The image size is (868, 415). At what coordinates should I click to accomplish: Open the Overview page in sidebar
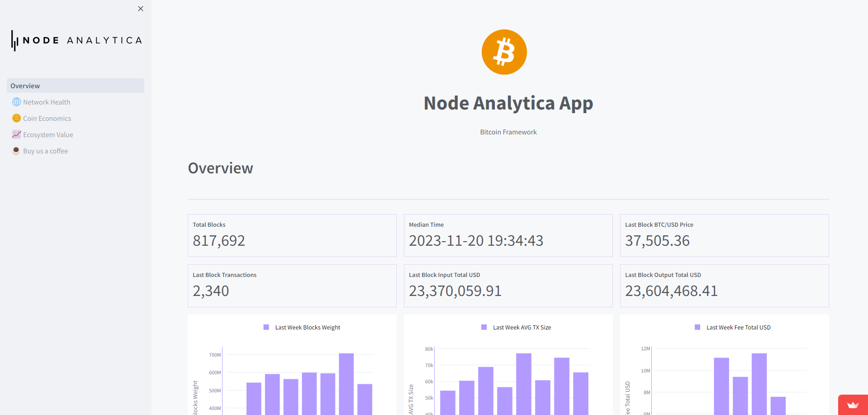coord(76,86)
